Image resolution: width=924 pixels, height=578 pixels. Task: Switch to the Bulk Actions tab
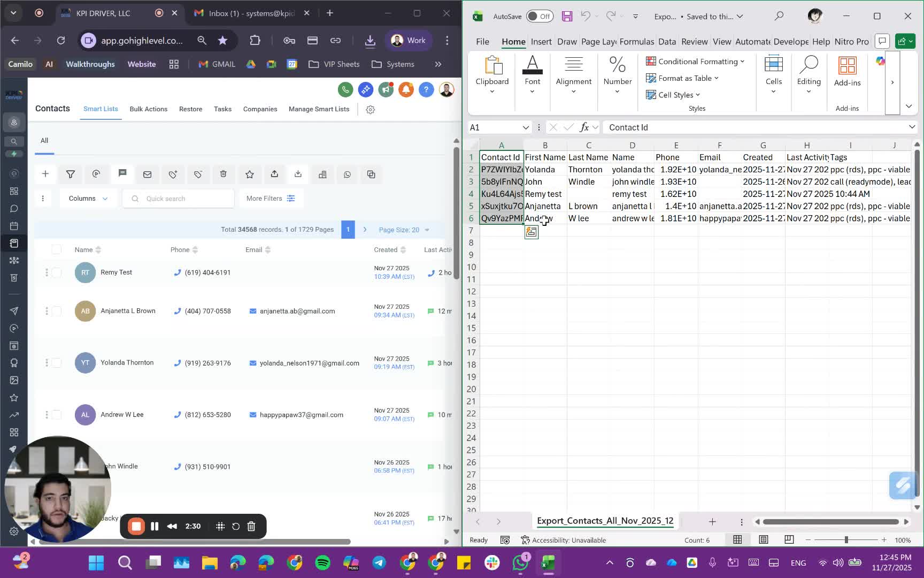[x=148, y=109]
